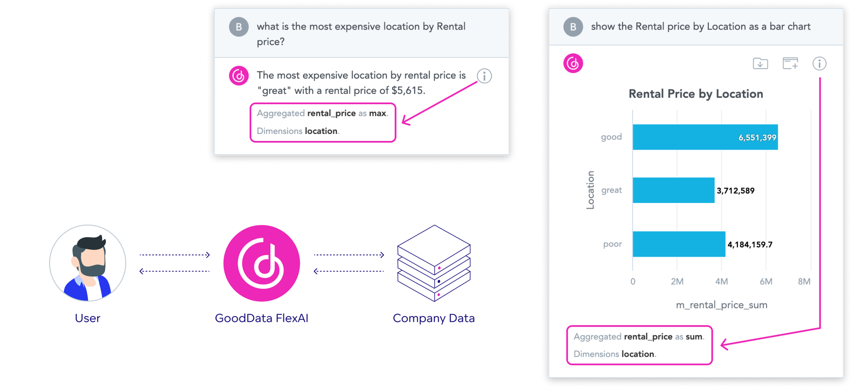868x386 pixels.
Task: Download the Rental Price chart
Action: pos(760,63)
